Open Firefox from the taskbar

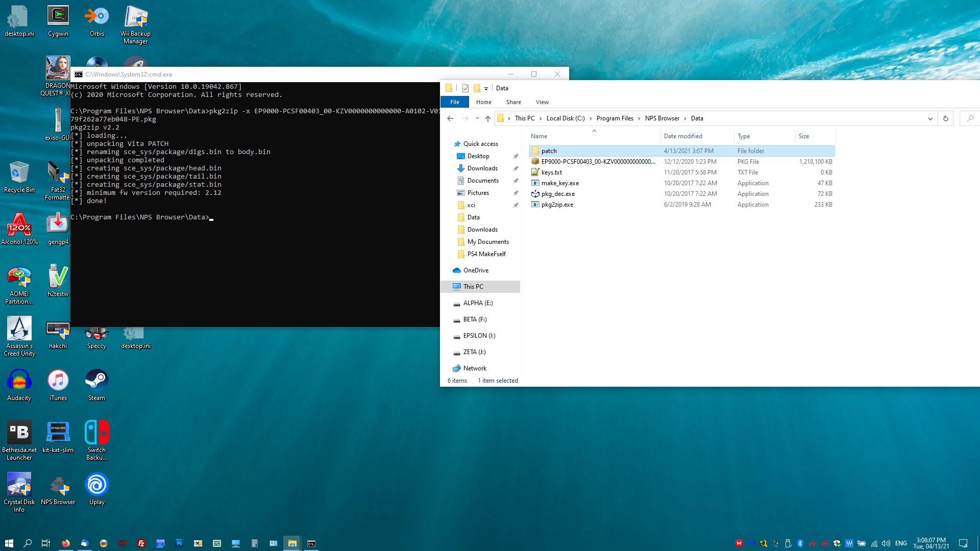(x=66, y=543)
